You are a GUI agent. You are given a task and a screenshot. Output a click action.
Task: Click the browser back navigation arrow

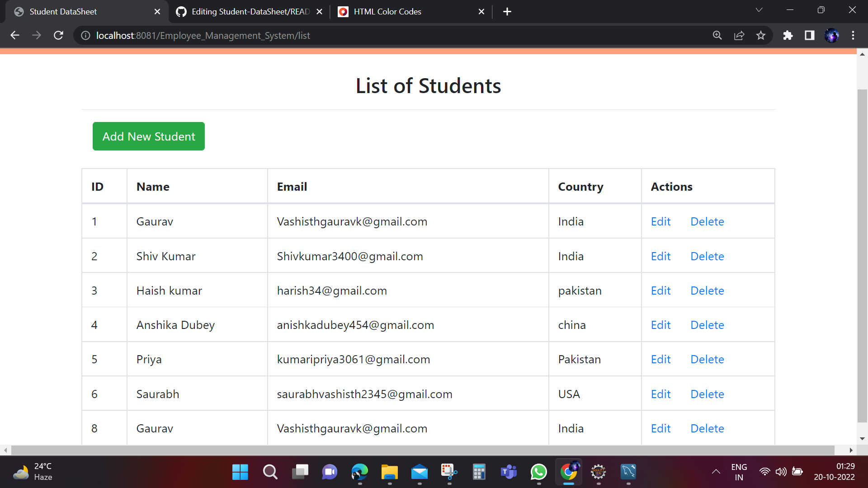(15, 35)
